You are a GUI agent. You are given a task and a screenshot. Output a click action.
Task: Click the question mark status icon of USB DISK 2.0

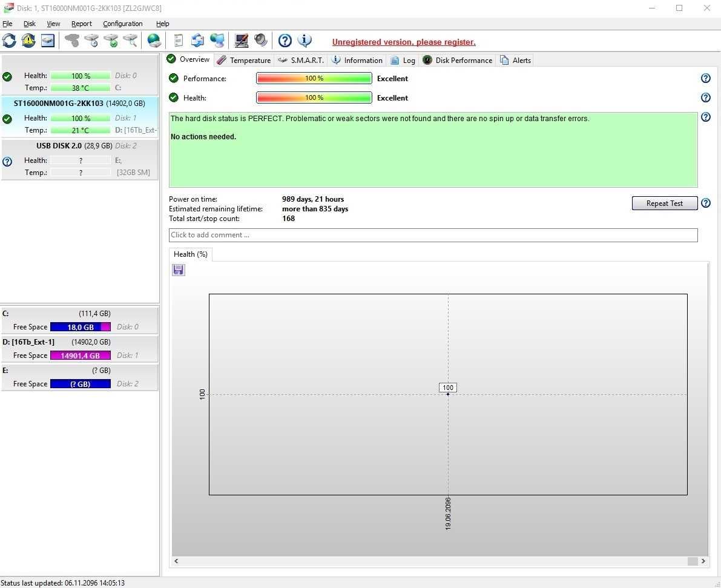coord(7,162)
